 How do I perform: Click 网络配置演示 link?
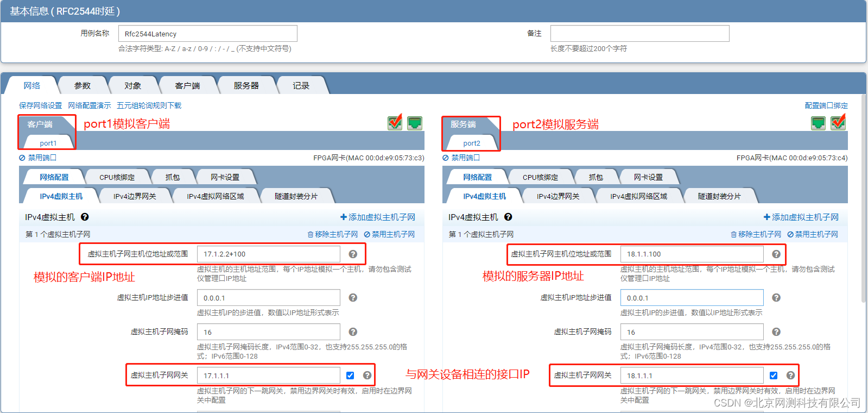click(89, 105)
